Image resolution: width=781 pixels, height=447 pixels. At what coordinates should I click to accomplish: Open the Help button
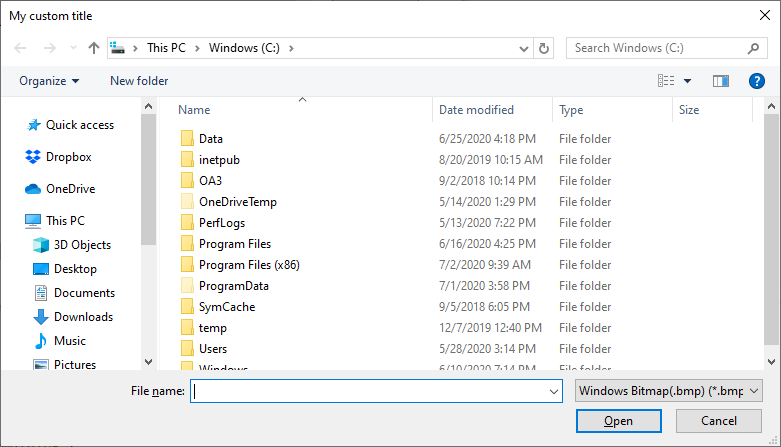[757, 81]
